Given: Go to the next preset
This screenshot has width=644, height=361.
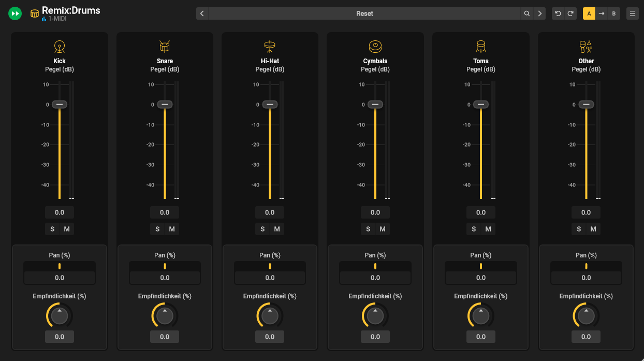Looking at the screenshot, I should click(540, 13).
